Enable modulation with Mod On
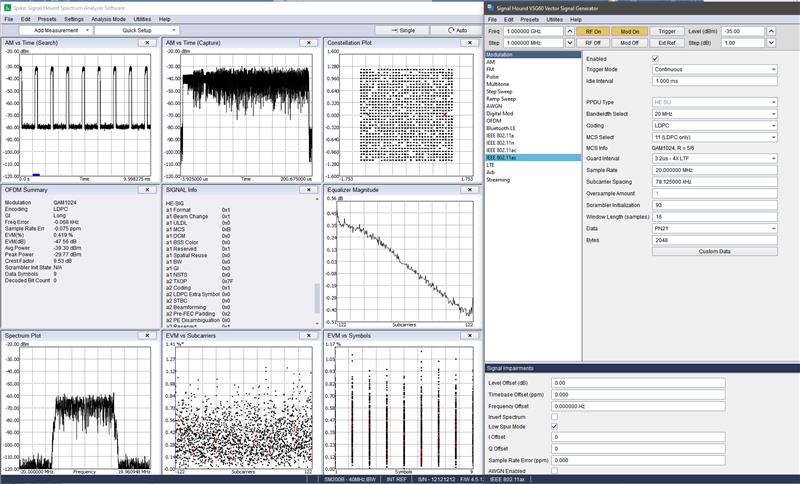This screenshot has height=484, width=800. [x=630, y=31]
